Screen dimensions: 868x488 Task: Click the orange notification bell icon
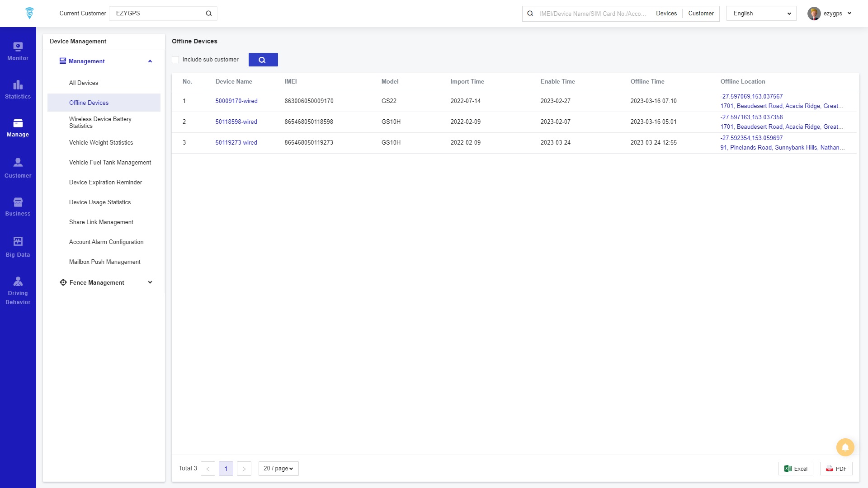pos(844,447)
